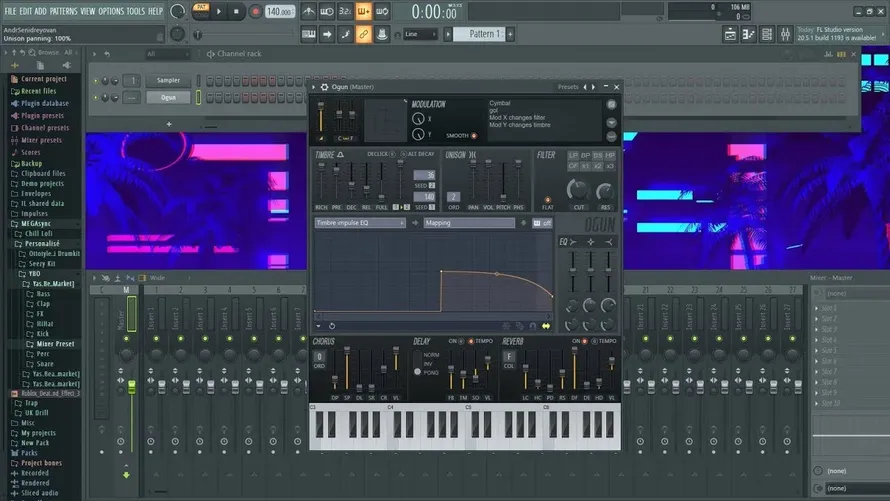Open the Piano roll view icon
890x501 pixels.
[x=748, y=34]
